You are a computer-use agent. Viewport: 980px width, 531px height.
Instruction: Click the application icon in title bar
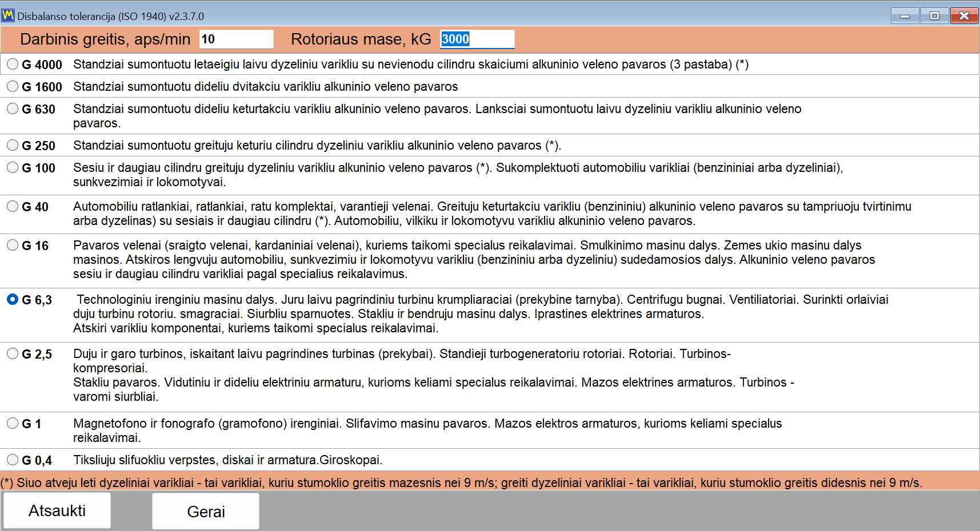(x=8, y=15)
